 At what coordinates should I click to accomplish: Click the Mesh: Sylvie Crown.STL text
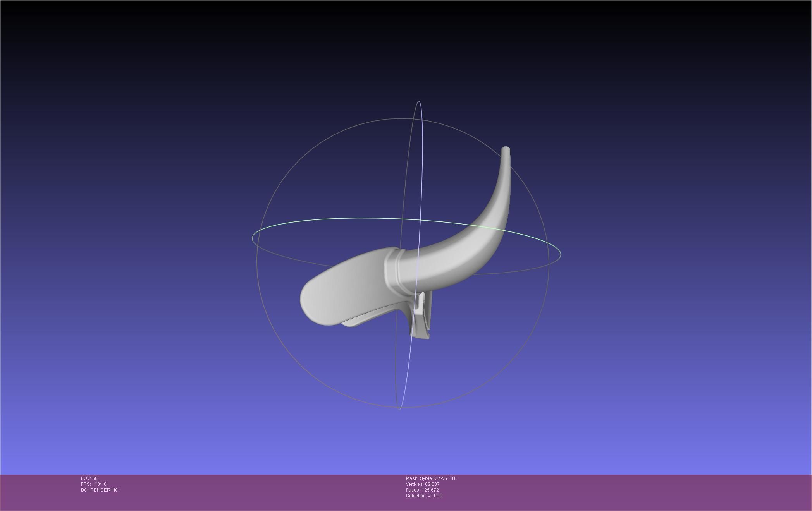(431, 478)
